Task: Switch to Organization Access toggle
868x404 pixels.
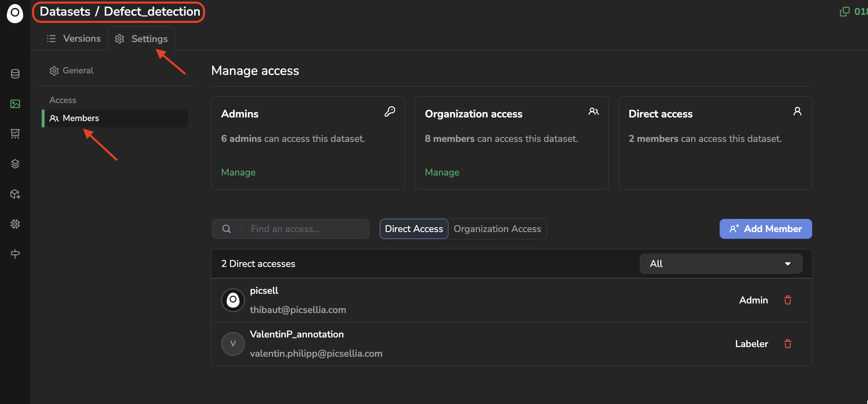Action: coord(497,229)
